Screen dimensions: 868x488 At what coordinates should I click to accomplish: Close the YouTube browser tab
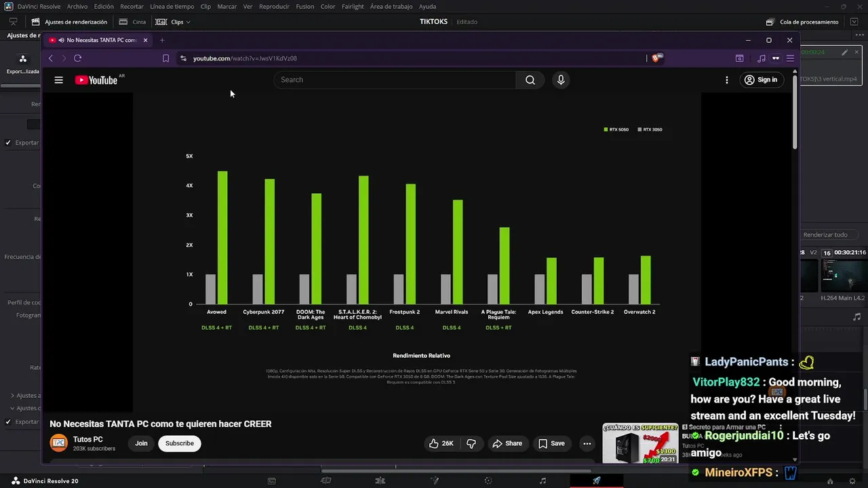144,40
